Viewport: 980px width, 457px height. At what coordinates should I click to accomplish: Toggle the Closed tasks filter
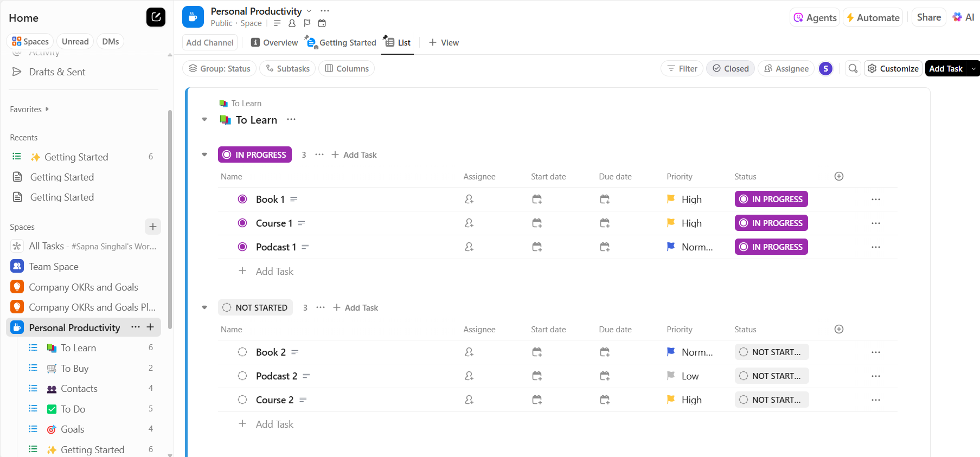[x=731, y=69]
